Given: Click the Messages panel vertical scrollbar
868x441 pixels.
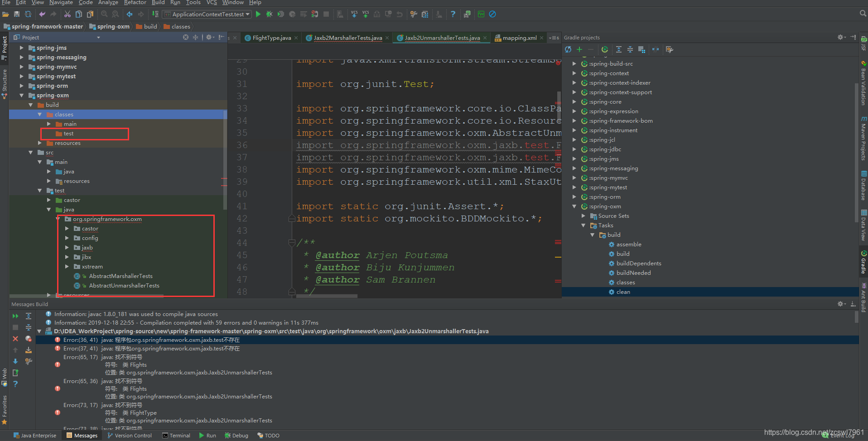Looking at the screenshot, I should coord(856,316).
